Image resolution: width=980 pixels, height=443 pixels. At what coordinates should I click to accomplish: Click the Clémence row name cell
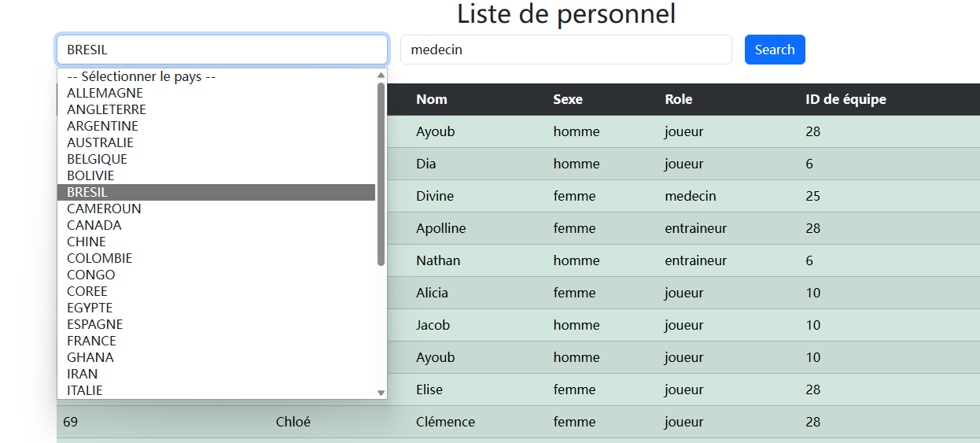[x=445, y=422]
